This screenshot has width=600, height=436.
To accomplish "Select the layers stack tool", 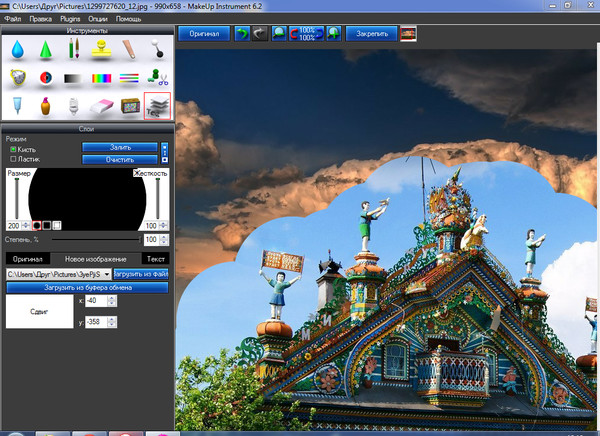I will pos(157,106).
